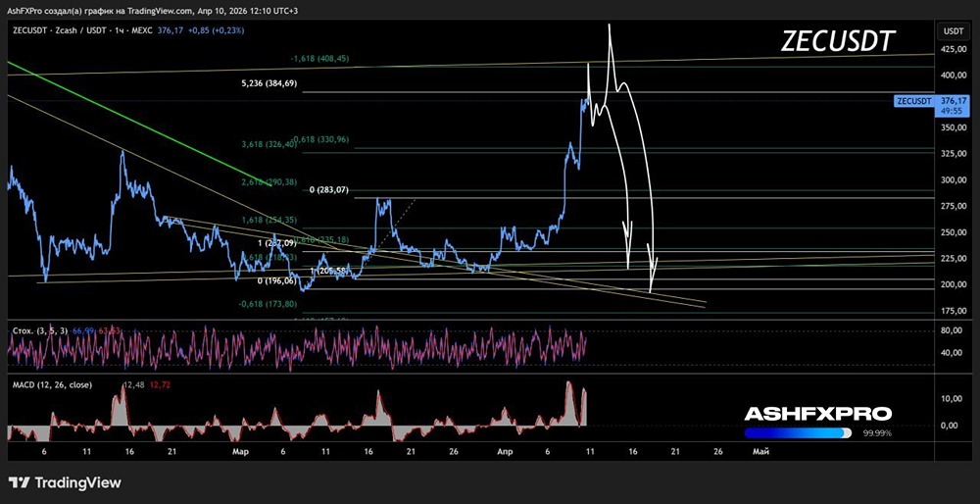This screenshot has height=504, width=980.
Task: Select the MACD (12, 26, close) indicator legend
Action: tap(53, 384)
